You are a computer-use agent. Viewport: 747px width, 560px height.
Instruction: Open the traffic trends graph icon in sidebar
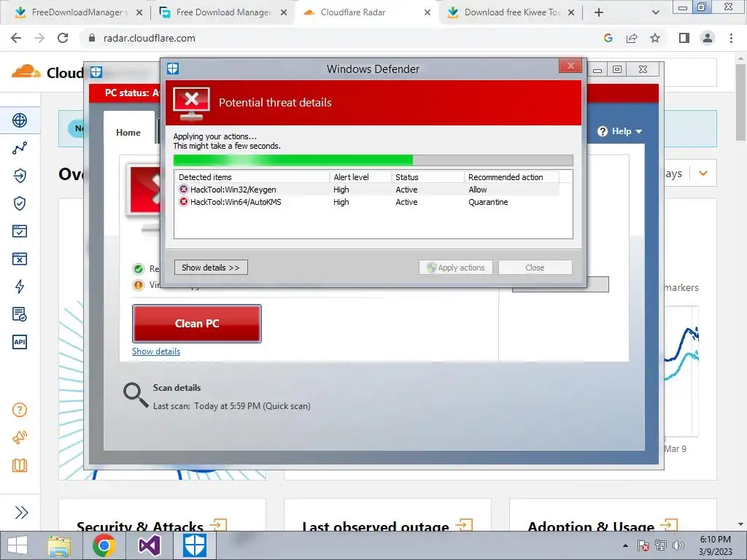(20, 148)
